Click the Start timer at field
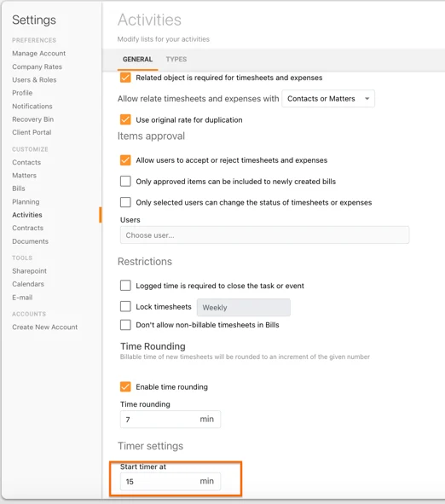This screenshot has width=445, height=504. pos(170,481)
